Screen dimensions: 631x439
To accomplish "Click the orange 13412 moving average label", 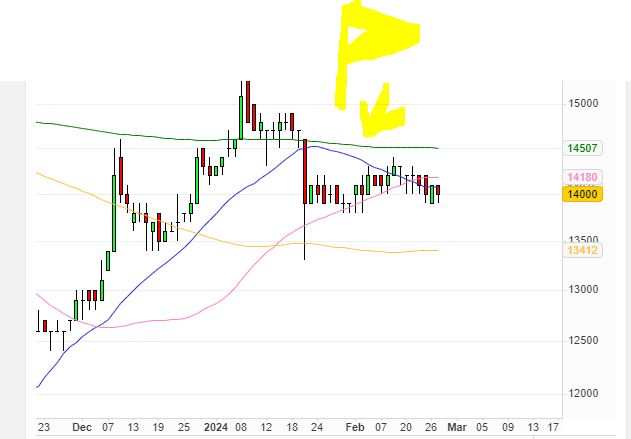I will click(x=582, y=250).
